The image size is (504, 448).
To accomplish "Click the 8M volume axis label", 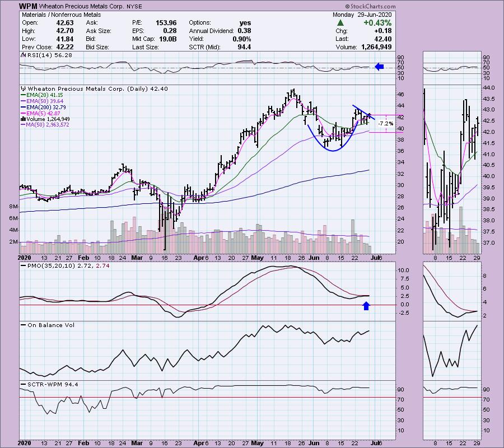I will click(13, 207).
